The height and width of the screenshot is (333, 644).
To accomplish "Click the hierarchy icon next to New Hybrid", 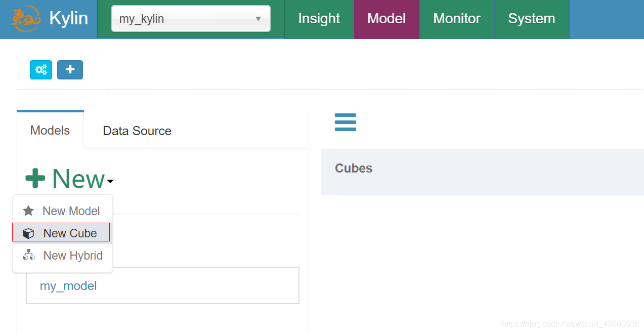I will click(x=29, y=255).
